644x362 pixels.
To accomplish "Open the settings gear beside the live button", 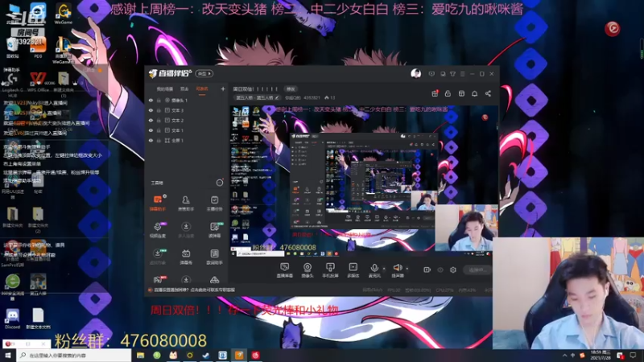I will click(453, 269).
